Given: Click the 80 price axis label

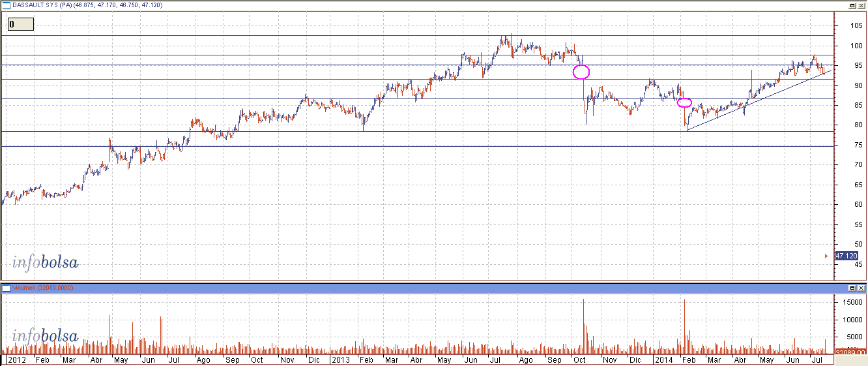Looking at the screenshot, I should click(x=858, y=125).
